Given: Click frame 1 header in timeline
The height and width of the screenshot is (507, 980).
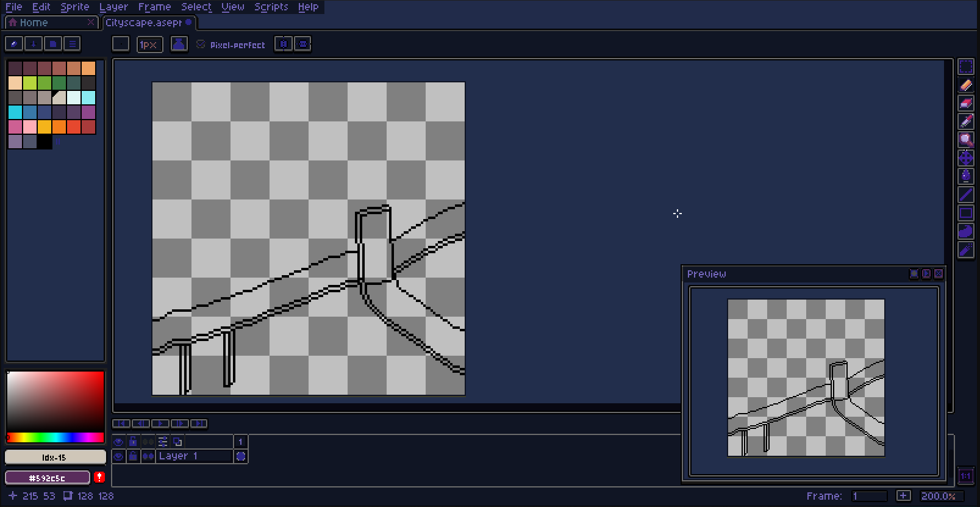Looking at the screenshot, I should [x=241, y=441].
